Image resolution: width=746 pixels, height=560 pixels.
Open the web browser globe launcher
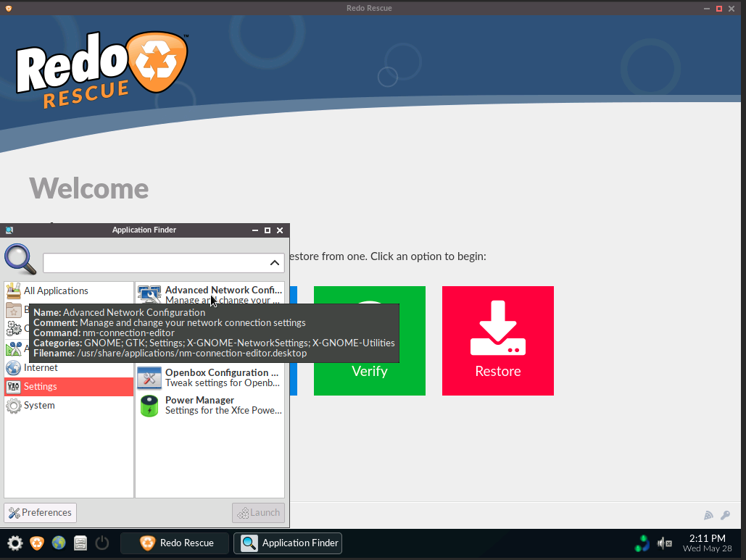point(59,543)
